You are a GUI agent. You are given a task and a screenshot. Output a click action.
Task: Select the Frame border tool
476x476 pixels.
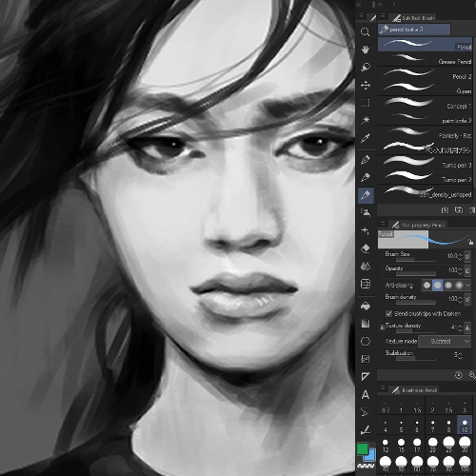point(366,359)
